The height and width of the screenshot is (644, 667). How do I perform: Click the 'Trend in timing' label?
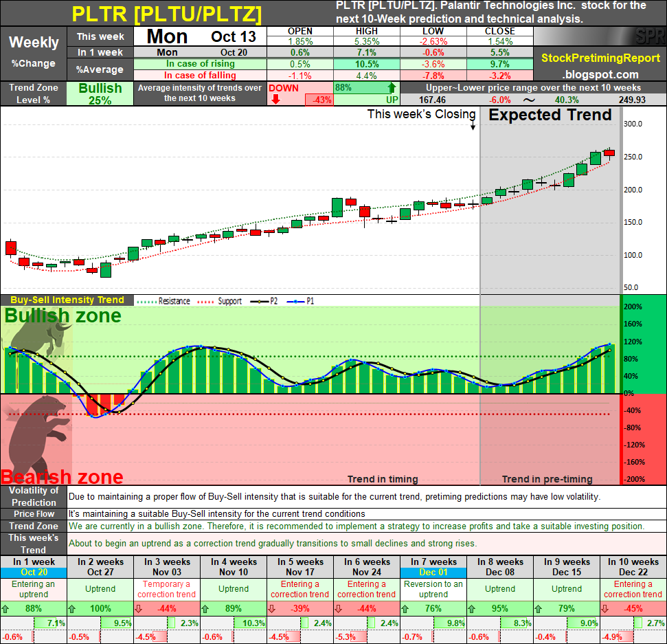click(x=383, y=479)
